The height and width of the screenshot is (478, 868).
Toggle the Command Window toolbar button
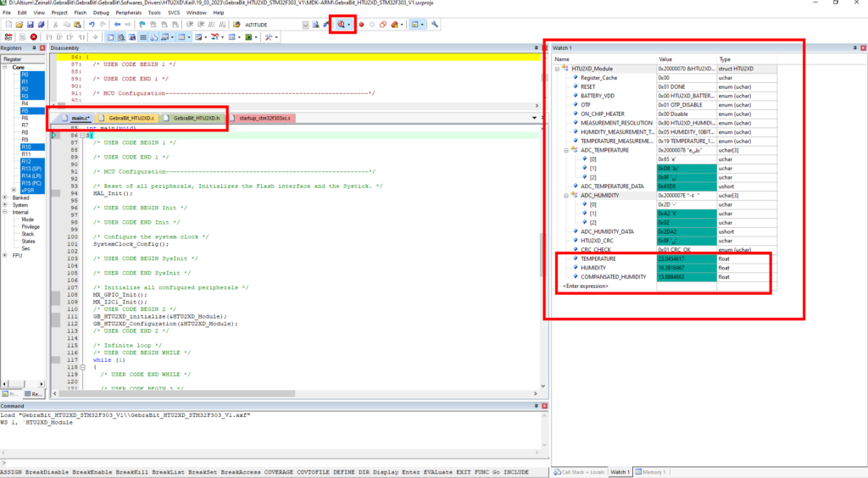(110, 37)
